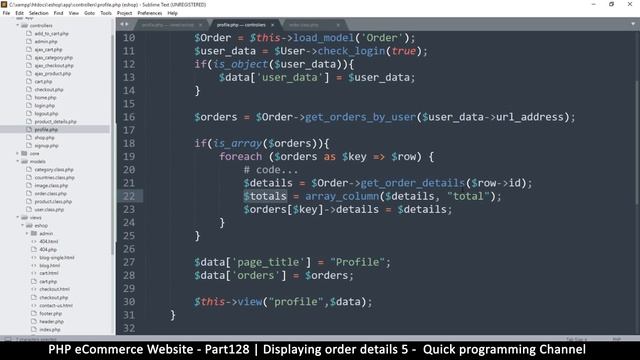This screenshot has width=640, height=360.
Task: Open contact-us.html in sidebar
Action: [56, 305]
